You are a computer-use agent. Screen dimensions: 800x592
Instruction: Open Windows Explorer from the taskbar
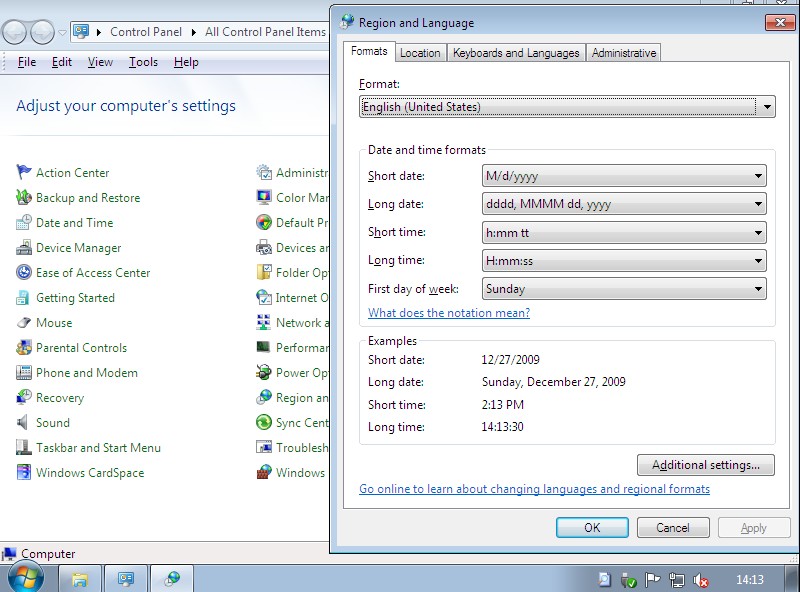(x=80, y=579)
